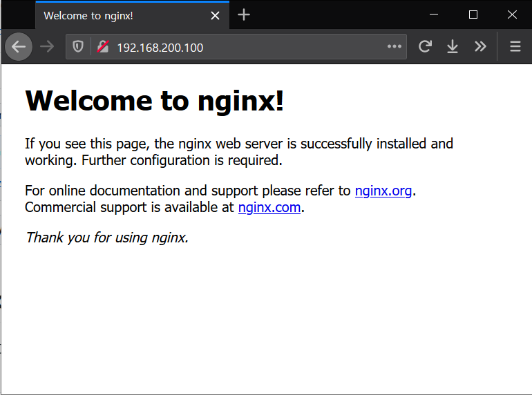Open a new tab with plus button

tap(244, 15)
